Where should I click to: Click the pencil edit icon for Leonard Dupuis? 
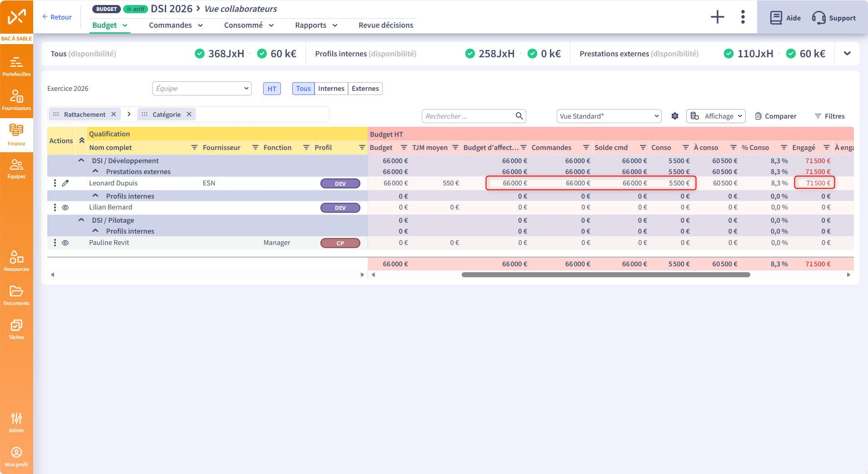point(65,183)
